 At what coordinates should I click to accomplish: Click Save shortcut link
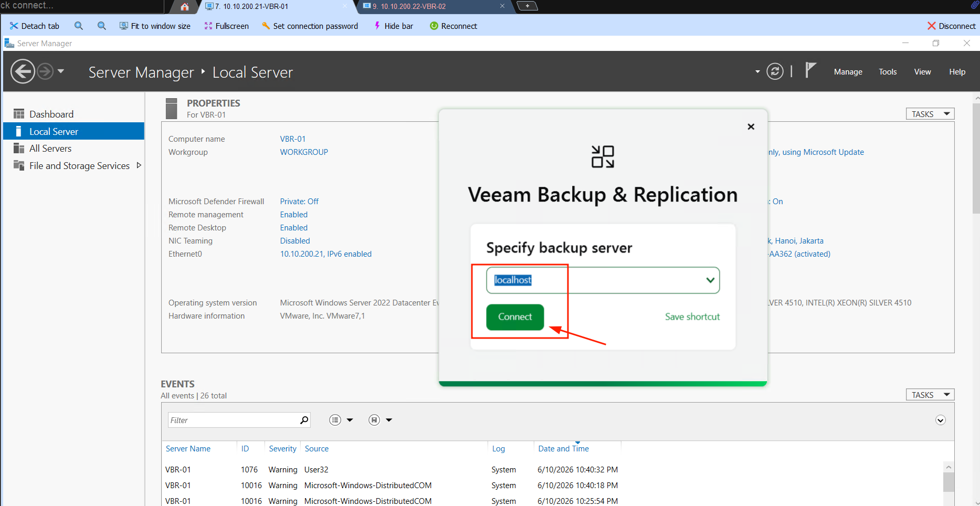692,317
